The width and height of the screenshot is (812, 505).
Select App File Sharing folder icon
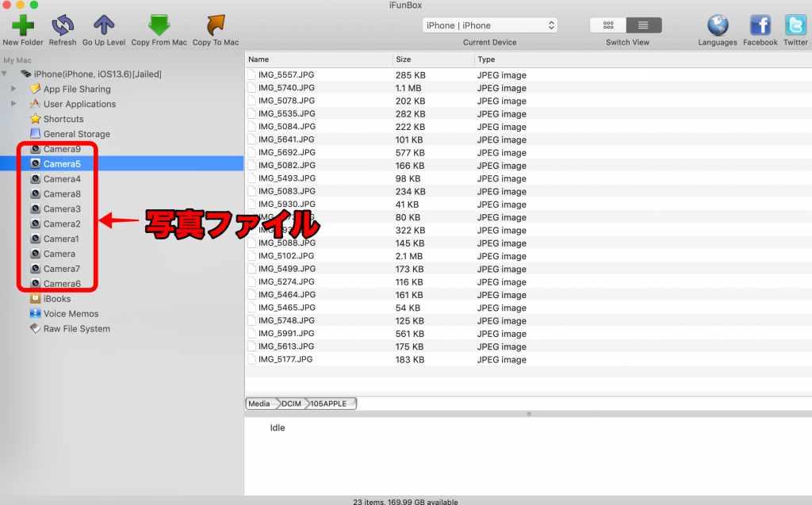click(x=35, y=89)
